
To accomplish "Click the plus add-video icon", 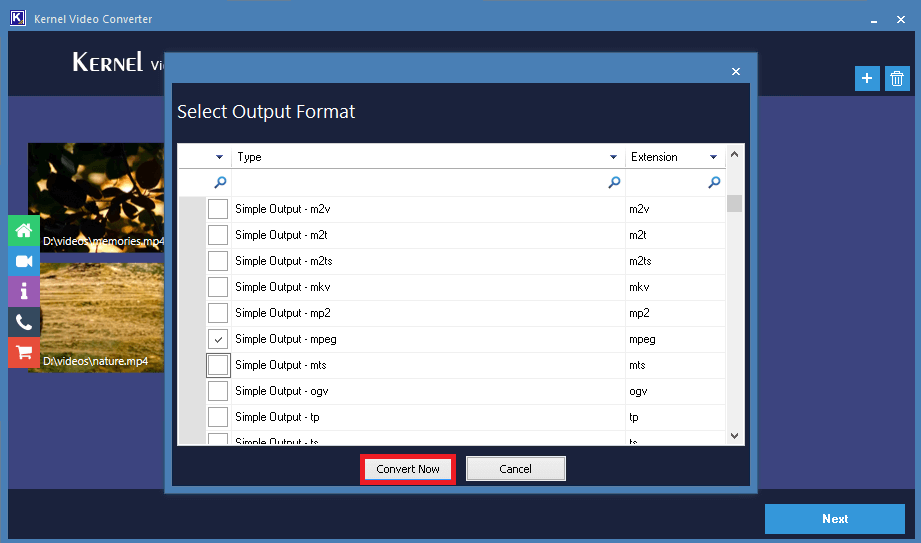I will pos(867,79).
